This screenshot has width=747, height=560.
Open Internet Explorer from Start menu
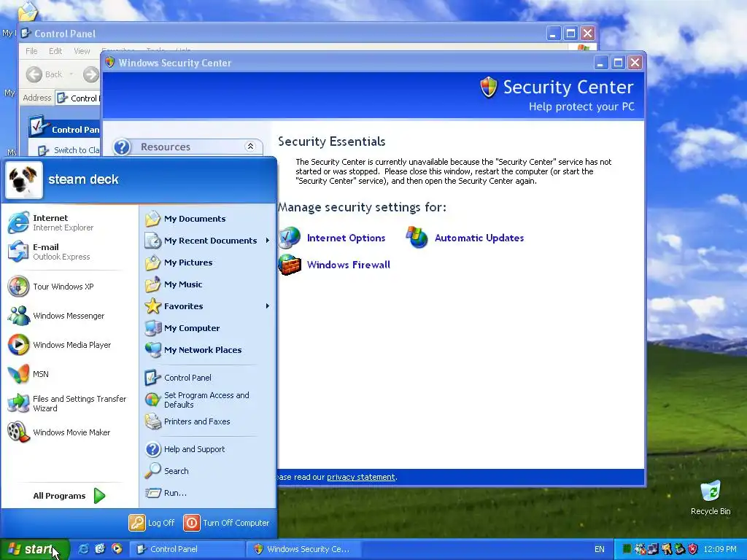(69, 222)
